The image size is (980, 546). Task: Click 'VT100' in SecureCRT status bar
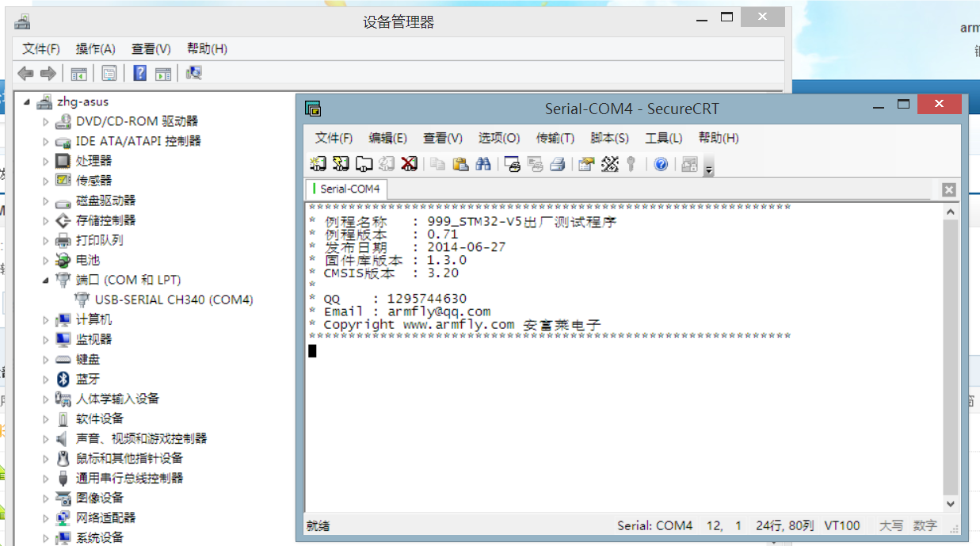point(842,525)
